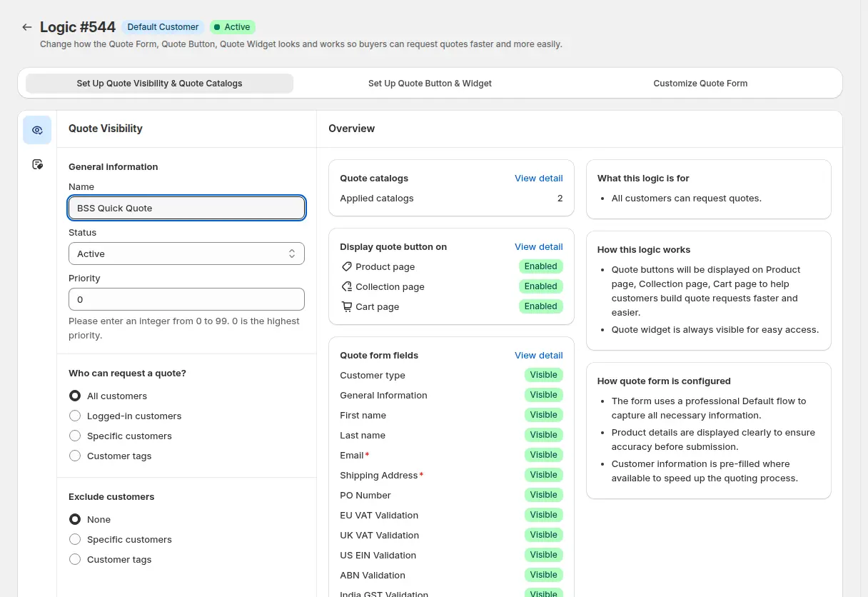Click the Visible badge for Last name
Viewport: 868px width, 597px height.
click(543, 435)
